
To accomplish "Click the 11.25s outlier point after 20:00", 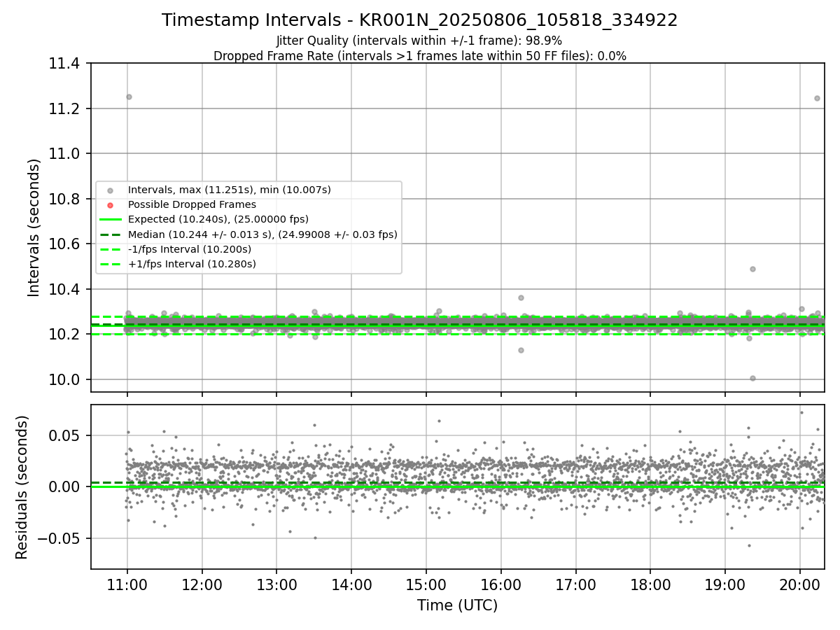I will (817, 98).
